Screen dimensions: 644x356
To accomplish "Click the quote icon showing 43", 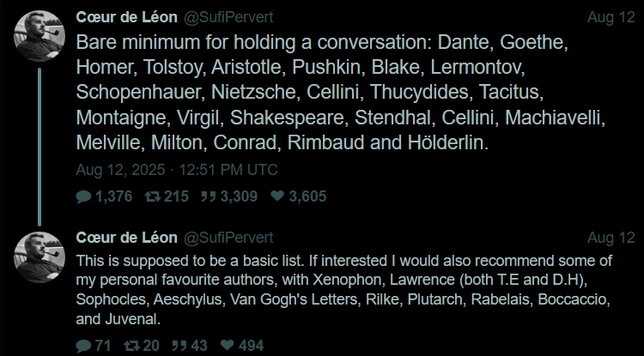I will pos(179,346).
